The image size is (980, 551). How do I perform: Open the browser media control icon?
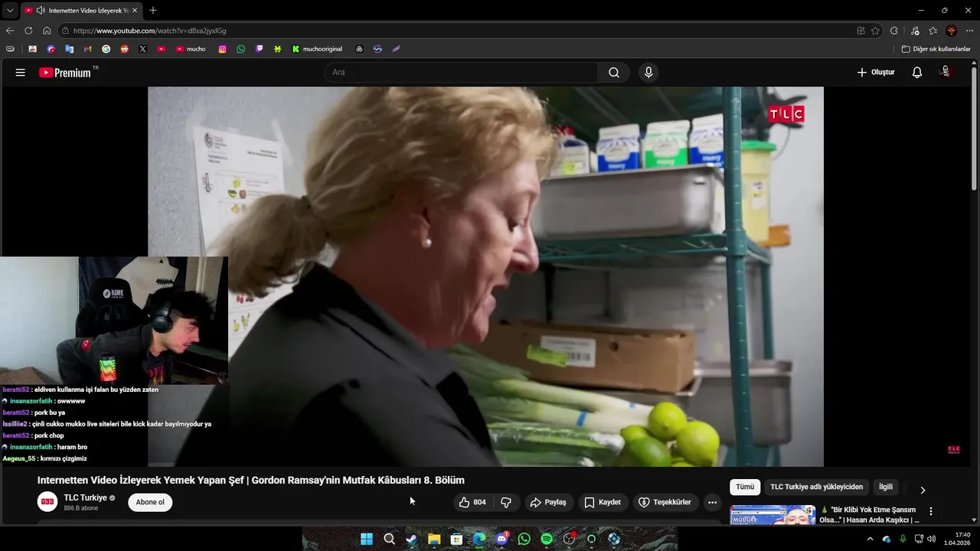click(x=915, y=31)
